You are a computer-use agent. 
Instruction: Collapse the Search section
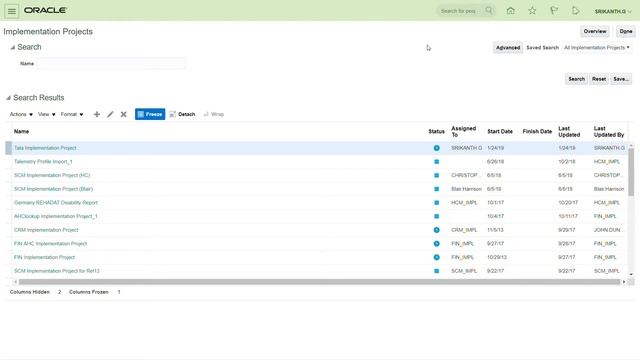pos(13,47)
